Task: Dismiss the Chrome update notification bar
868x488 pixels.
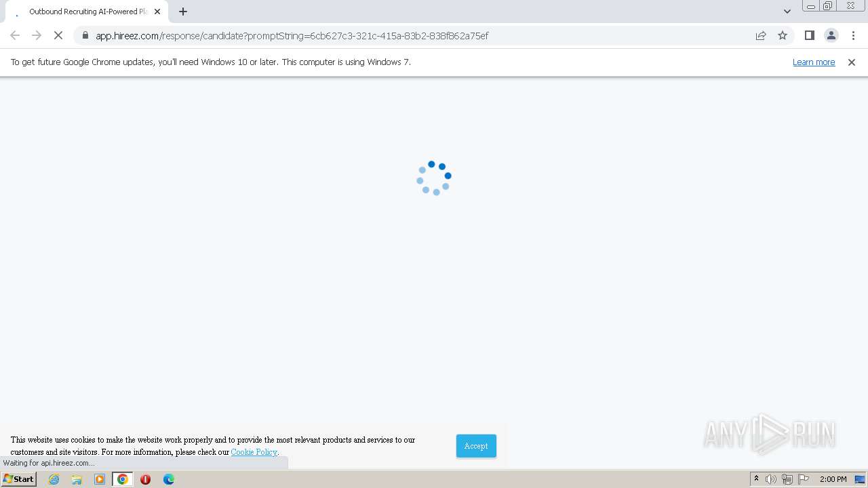Action: tap(852, 62)
